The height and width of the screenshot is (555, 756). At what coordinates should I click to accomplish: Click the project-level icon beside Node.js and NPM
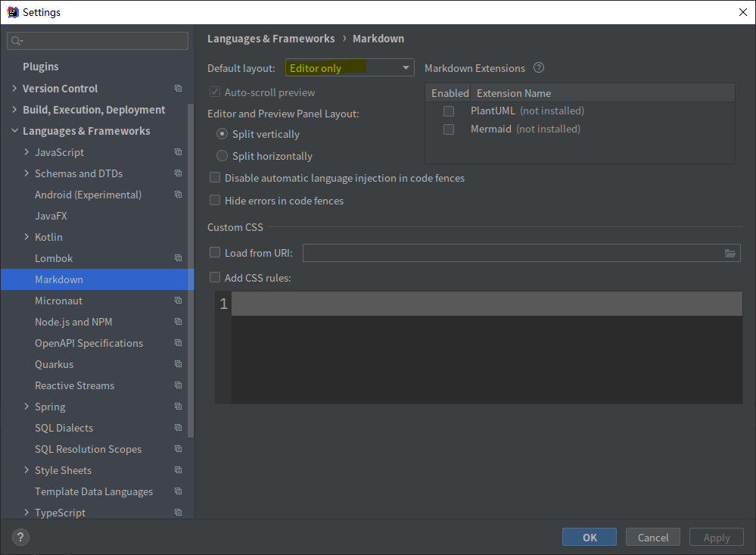click(x=178, y=322)
